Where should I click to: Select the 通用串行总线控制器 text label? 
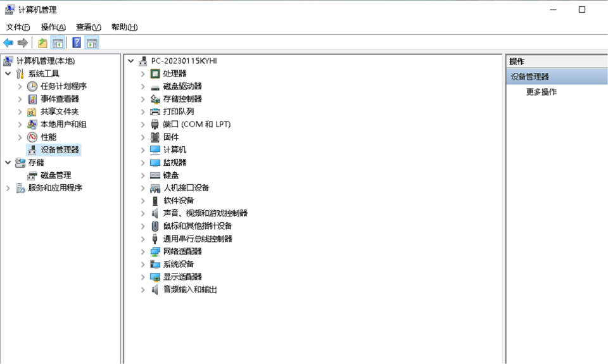198,239
